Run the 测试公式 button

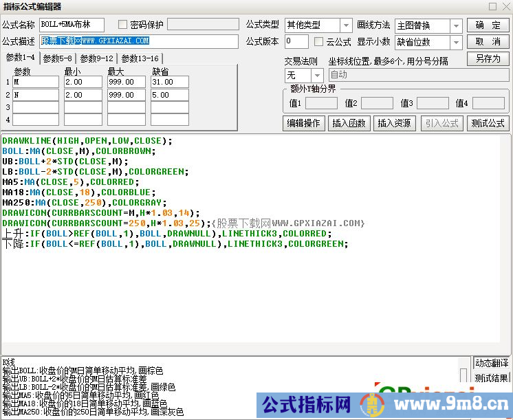[488, 123]
